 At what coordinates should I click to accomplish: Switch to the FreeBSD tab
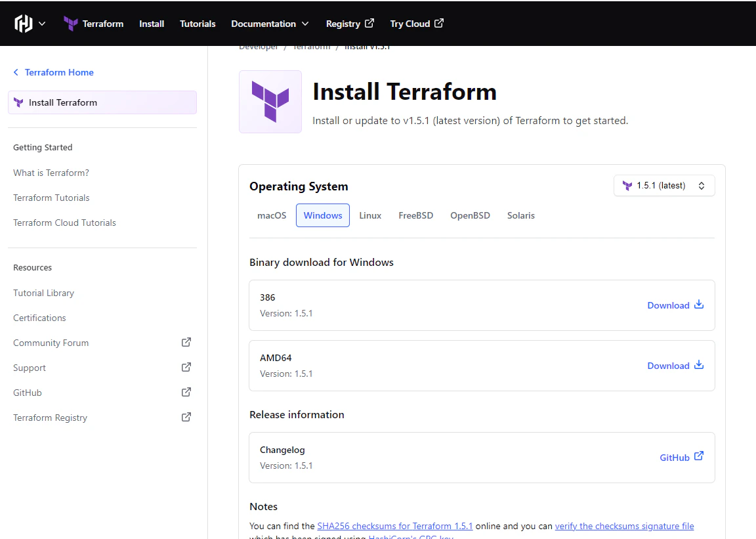coord(415,216)
